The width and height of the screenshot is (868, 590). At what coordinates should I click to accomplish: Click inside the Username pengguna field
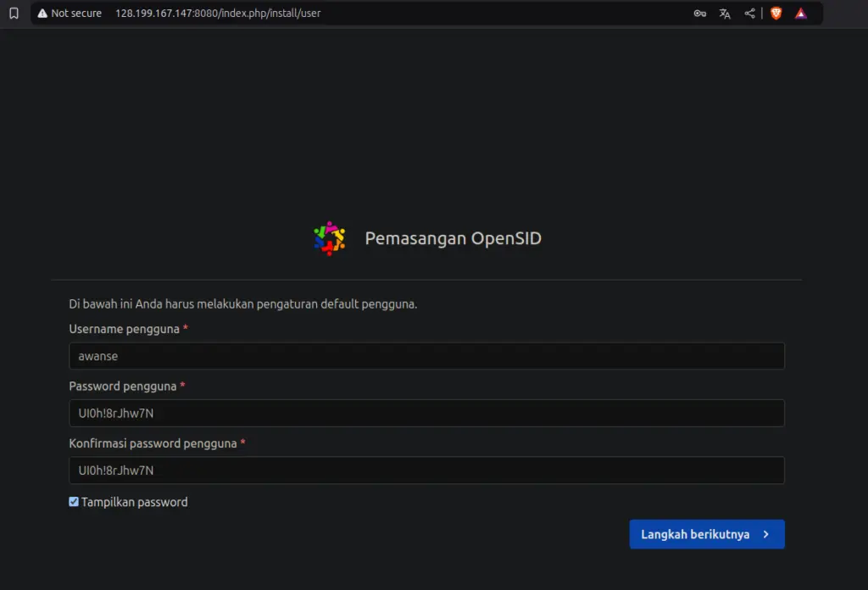click(426, 355)
